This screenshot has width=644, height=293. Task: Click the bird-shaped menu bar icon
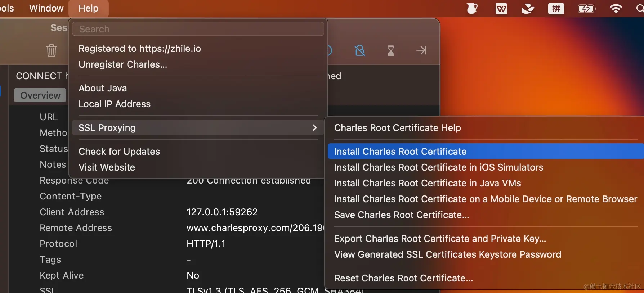(528, 8)
